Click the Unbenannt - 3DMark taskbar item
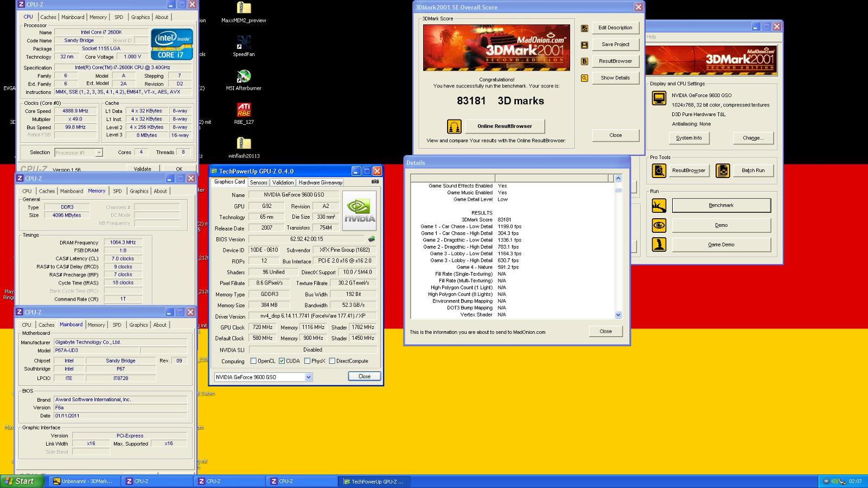This screenshot has height=488, width=868. pos(85,481)
